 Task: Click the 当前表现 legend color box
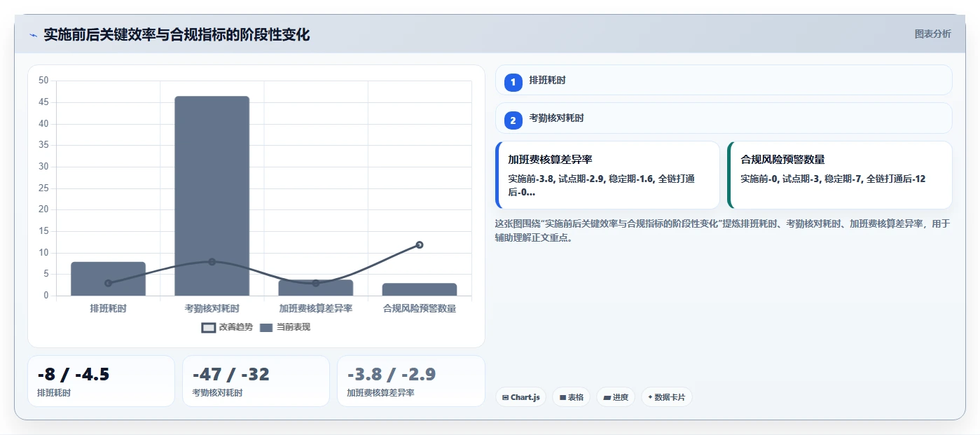(266, 328)
